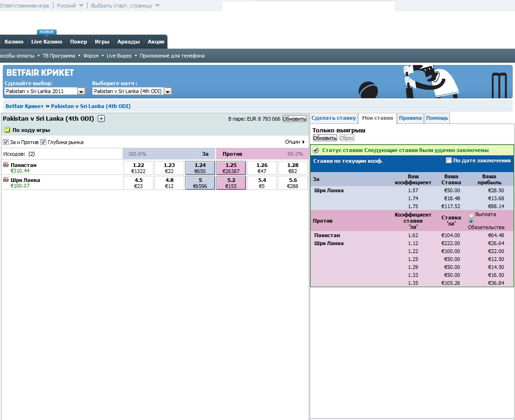The image size is (515, 420).
Task: Click Обновить button next to matched amount
Action: pyautogui.click(x=294, y=119)
